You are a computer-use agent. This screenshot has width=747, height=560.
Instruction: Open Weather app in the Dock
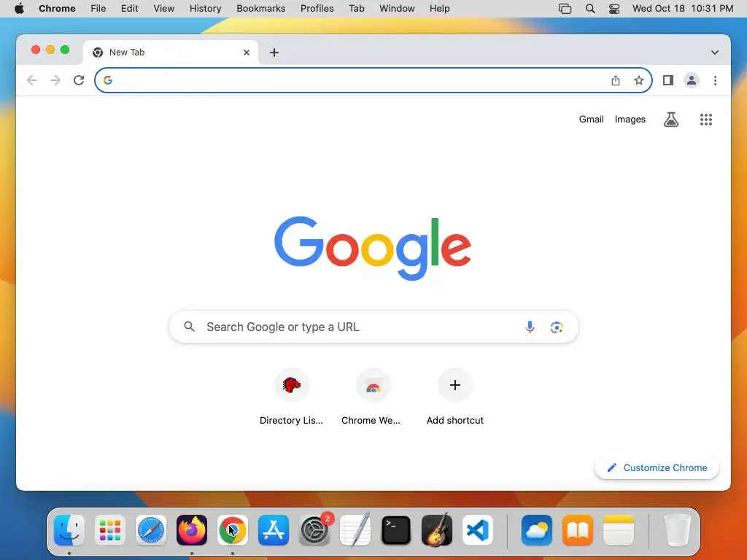click(x=536, y=529)
